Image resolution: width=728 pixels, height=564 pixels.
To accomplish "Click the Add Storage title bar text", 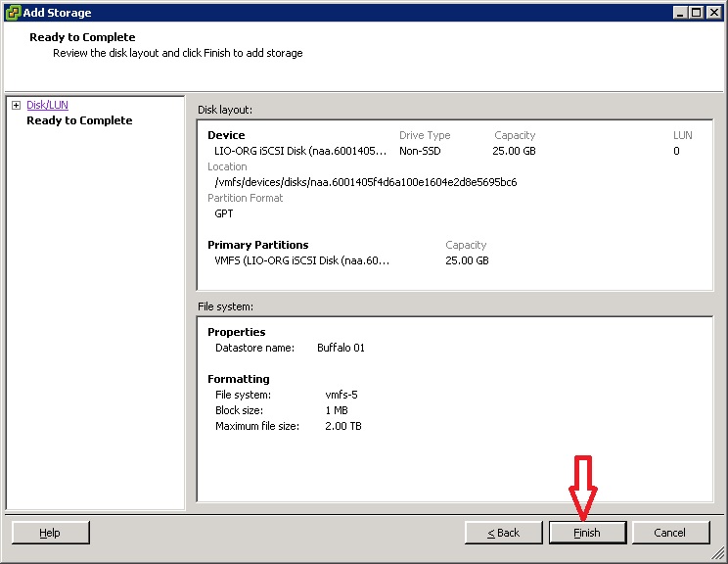I will click(57, 13).
